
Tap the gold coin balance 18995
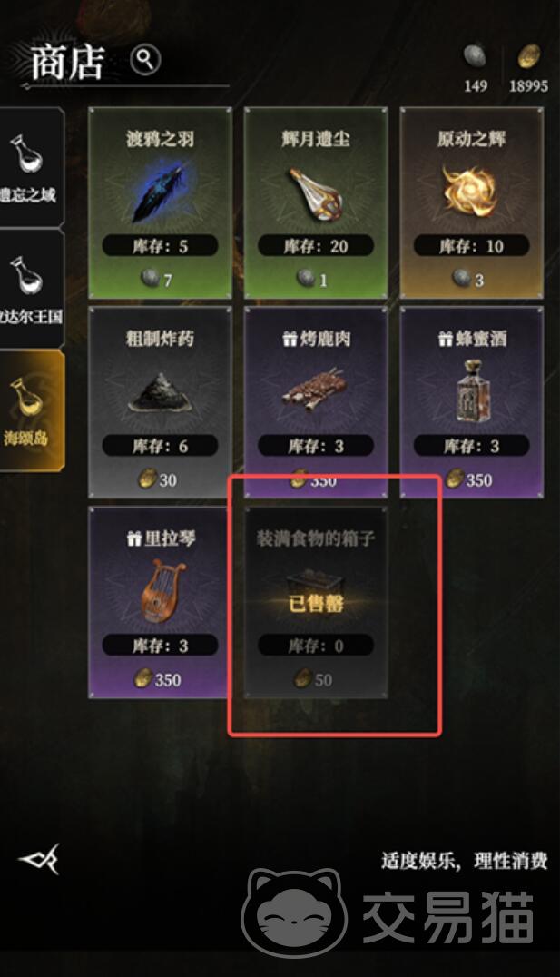point(528,69)
